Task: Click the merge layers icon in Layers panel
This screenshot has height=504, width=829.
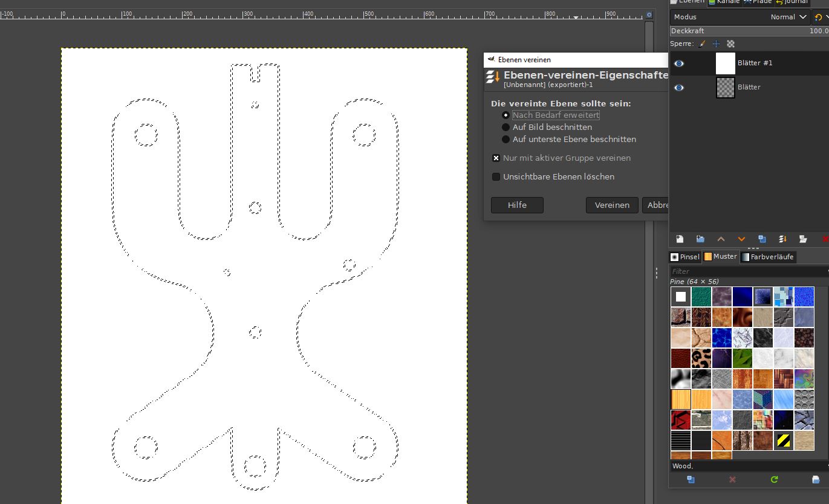Action: tap(782, 239)
